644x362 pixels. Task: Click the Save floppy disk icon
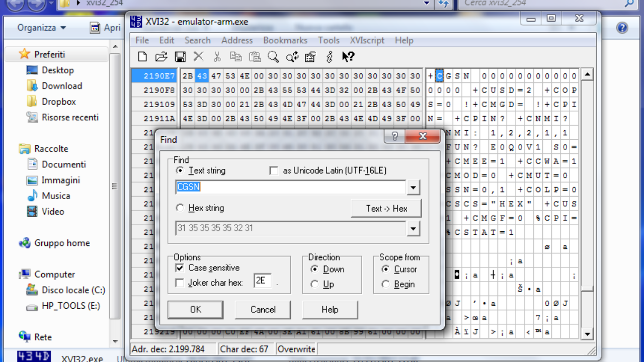180,57
